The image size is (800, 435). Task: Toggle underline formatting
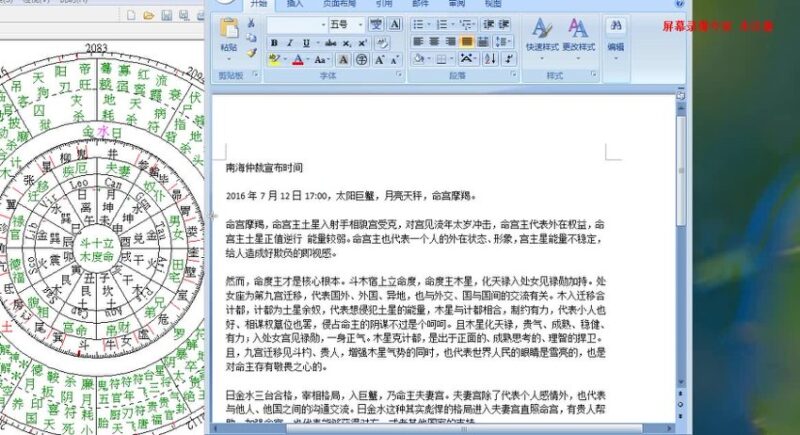pos(306,43)
